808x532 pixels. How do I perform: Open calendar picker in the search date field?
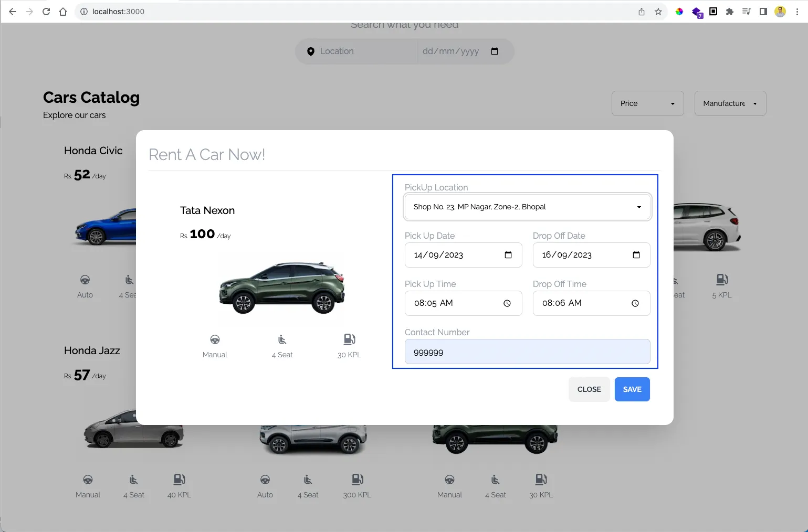point(495,51)
